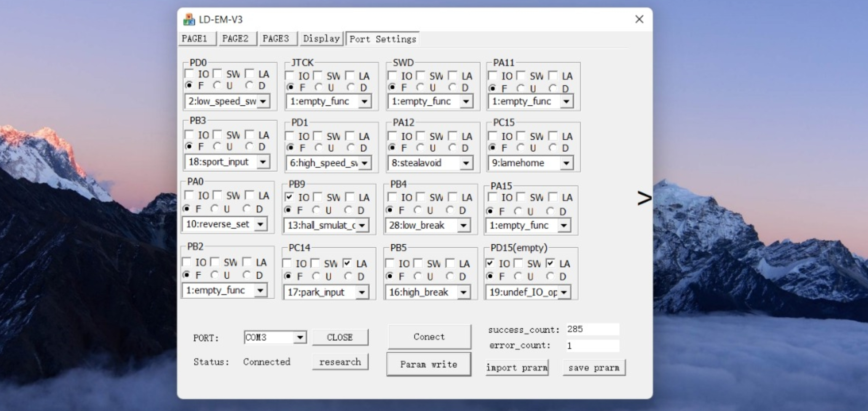Go to the PAGE1 tab
Screen dimensions: 868x411
tap(195, 39)
